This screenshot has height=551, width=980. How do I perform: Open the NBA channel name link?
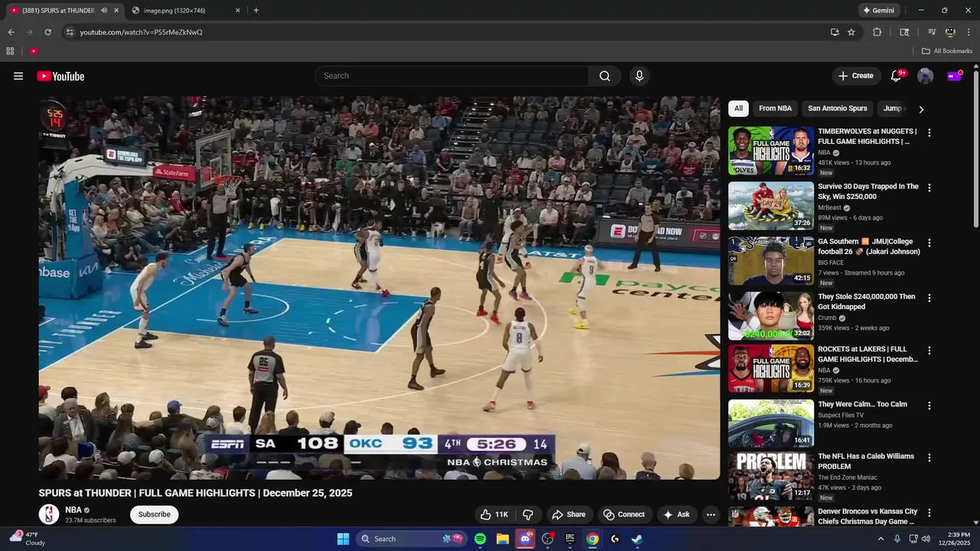click(73, 510)
